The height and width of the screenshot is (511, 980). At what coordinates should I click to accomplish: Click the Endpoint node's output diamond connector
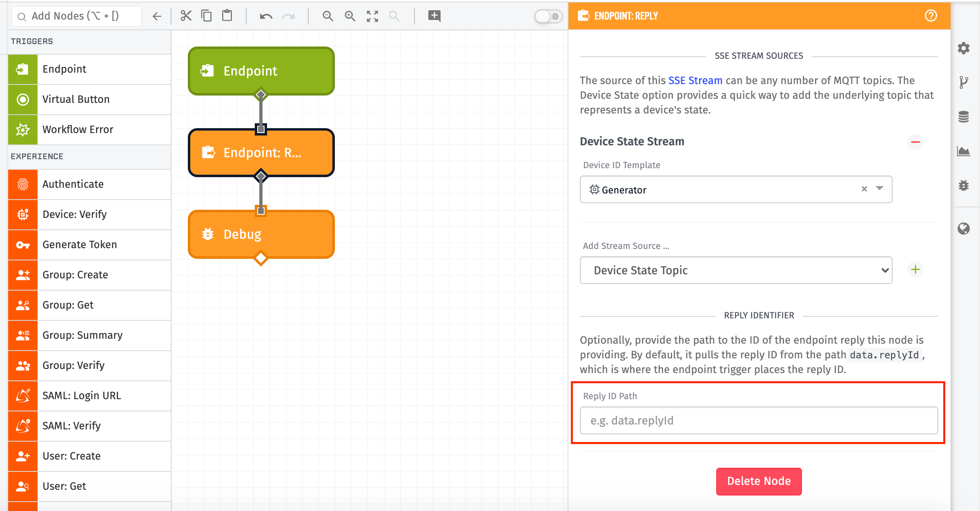[261, 95]
